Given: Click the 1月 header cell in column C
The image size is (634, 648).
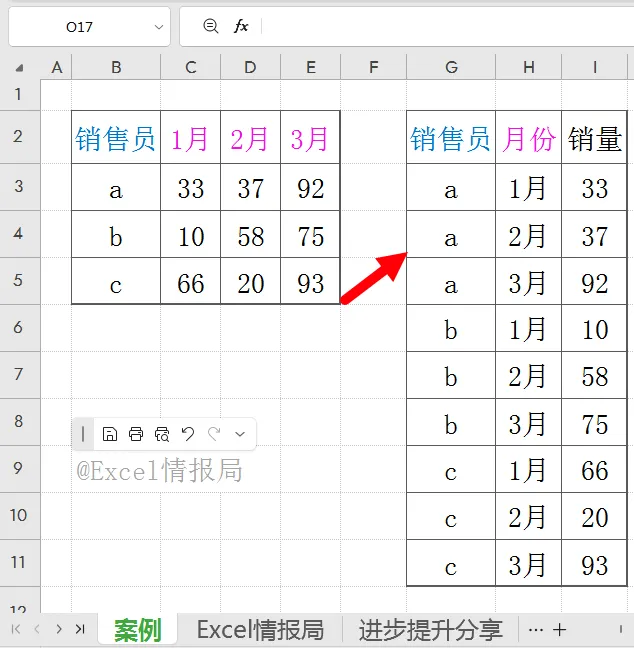Looking at the screenshot, I should (191, 137).
